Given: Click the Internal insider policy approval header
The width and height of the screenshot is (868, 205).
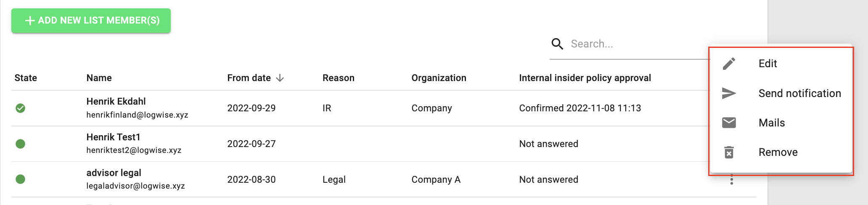Looking at the screenshot, I should (x=585, y=78).
